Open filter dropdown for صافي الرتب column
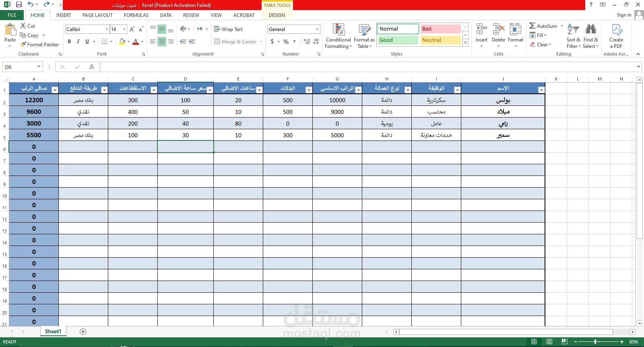 point(55,90)
